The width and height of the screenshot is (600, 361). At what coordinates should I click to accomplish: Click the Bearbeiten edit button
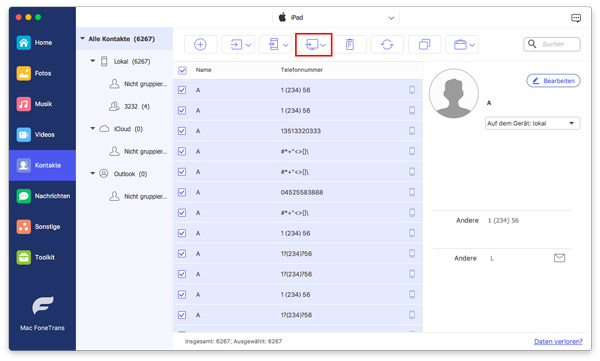(553, 81)
